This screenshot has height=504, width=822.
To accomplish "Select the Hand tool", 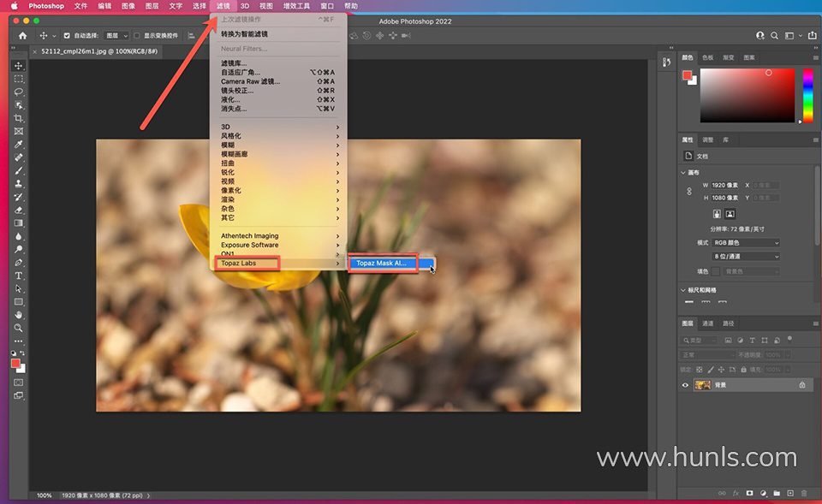I will click(18, 315).
